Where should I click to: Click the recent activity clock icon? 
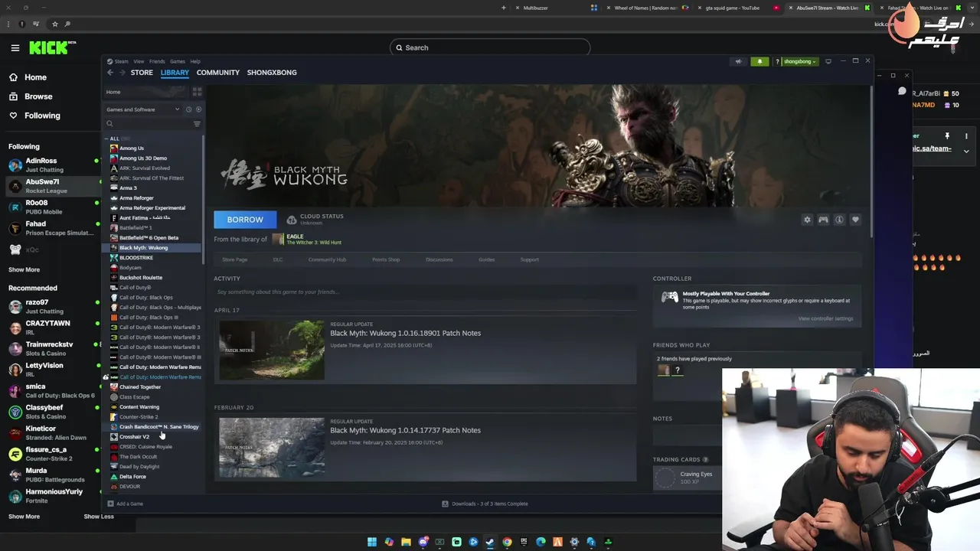click(x=189, y=109)
